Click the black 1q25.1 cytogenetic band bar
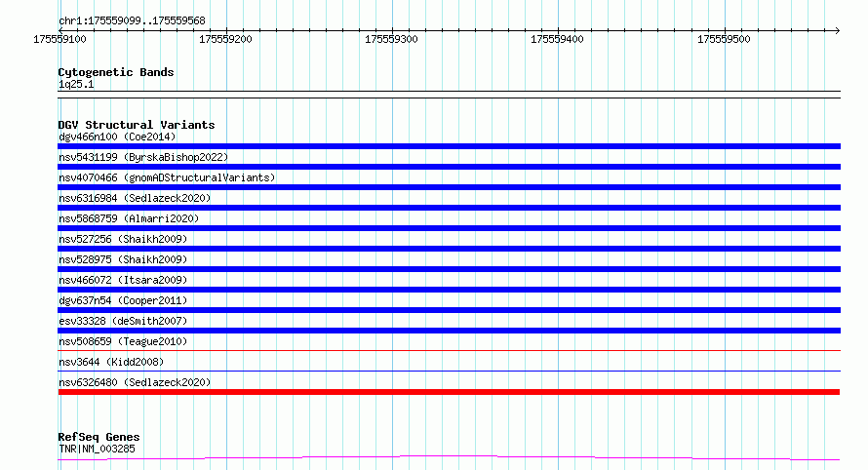Screen dimensions: 868x470 [x=449, y=95]
